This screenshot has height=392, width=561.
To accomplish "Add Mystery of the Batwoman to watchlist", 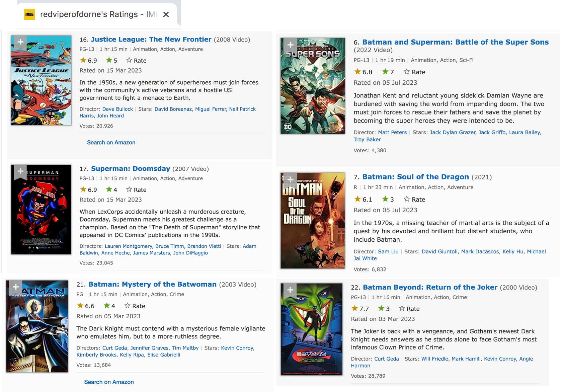I will pyautogui.click(x=16, y=287).
